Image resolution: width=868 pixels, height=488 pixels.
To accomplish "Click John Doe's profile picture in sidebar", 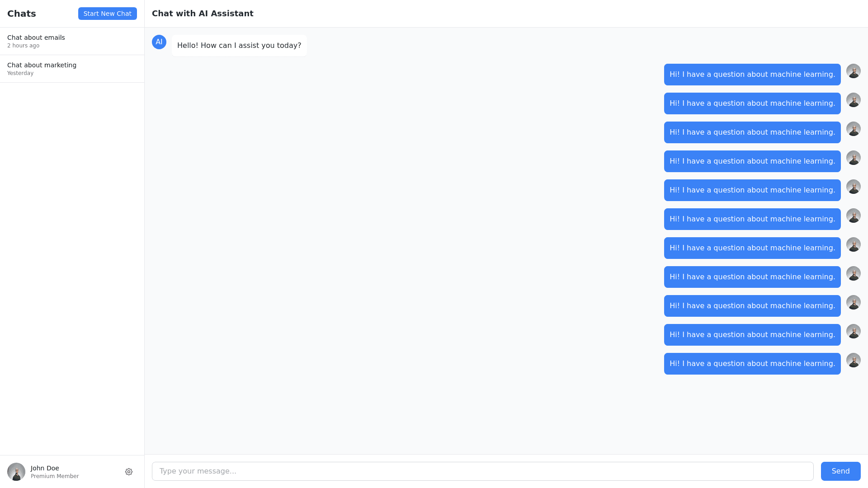I will click(x=16, y=472).
